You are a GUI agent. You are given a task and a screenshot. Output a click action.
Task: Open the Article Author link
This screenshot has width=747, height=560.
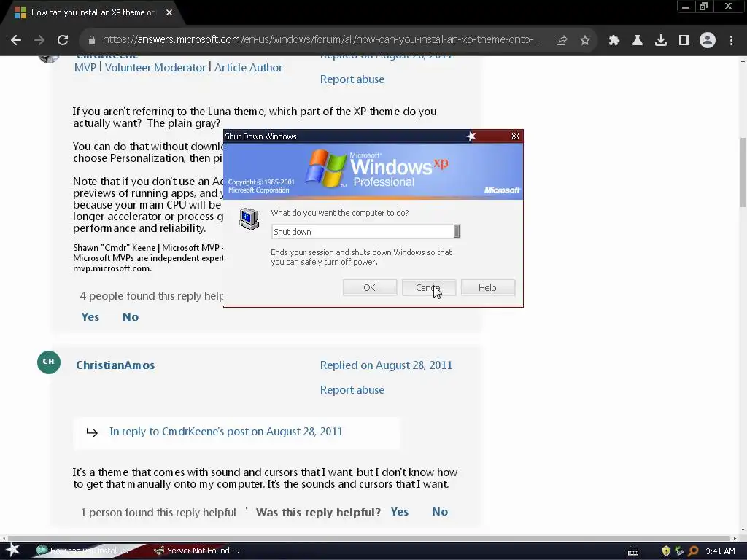pyautogui.click(x=248, y=68)
